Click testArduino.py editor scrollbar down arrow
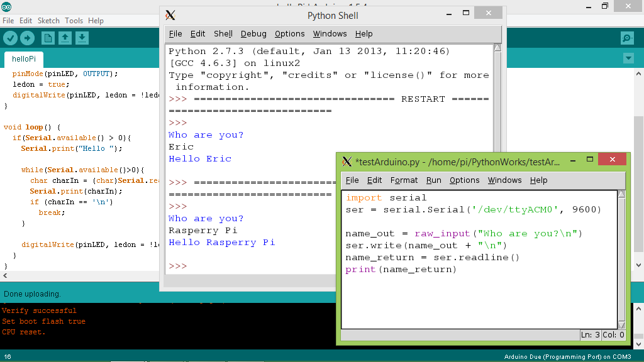This screenshot has height=362, width=644. [621, 325]
